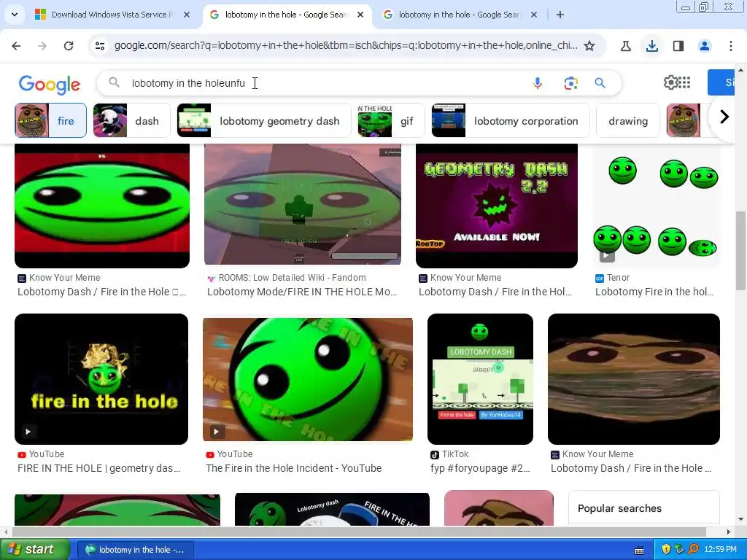This screenshot has height=560, width=747.
Task: Toggle the selected fire filter chip
Action: (51, 120)
